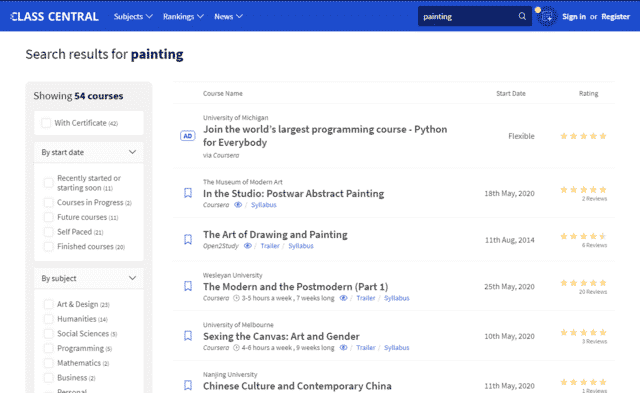Click star rating of Postwar Abstract Painting
Viewport: 640px width, 393px height.
(x=583, y=190)
